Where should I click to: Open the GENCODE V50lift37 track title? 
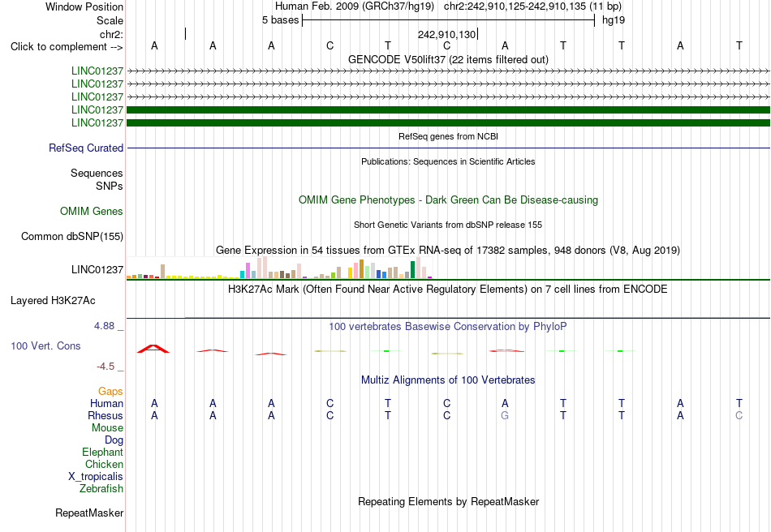click(448, 59)
